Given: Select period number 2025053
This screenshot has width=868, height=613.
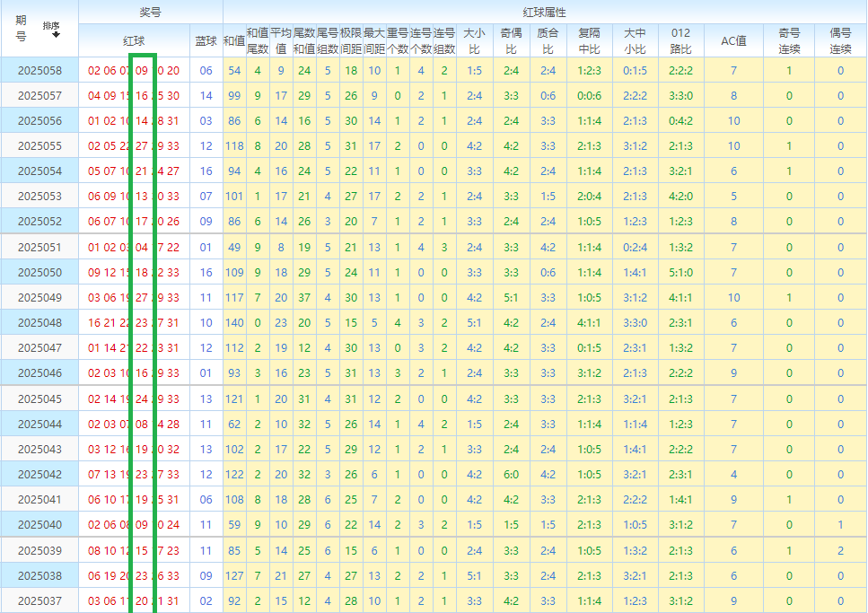Looking at the screenshot, I should tap(39, 196).
